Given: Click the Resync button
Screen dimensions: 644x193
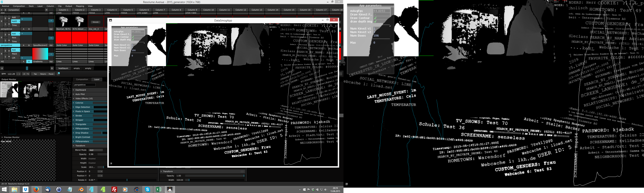Looking at the screenshot, I should pyautogui.click(x=43, y=74).
